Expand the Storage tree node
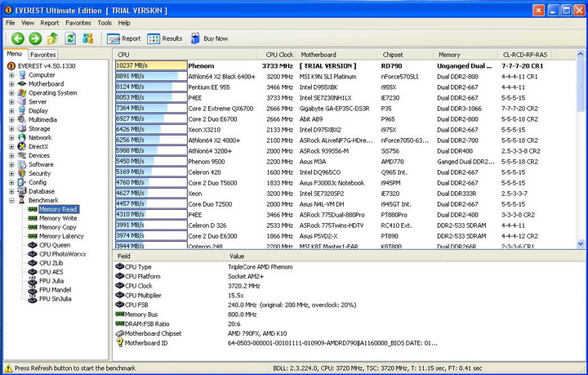Screen dimensions: 588x375 11,128
